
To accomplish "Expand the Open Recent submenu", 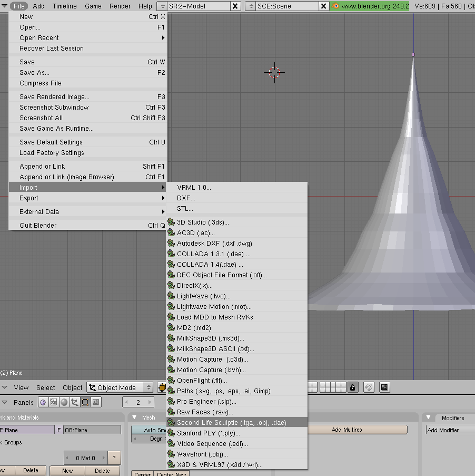I will (88, 37).
